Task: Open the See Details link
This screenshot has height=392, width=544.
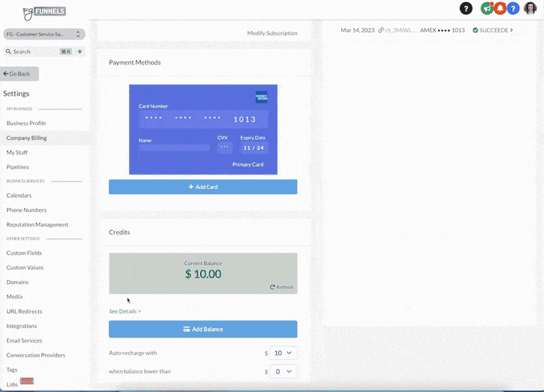Action: click(x=125, y=311)
